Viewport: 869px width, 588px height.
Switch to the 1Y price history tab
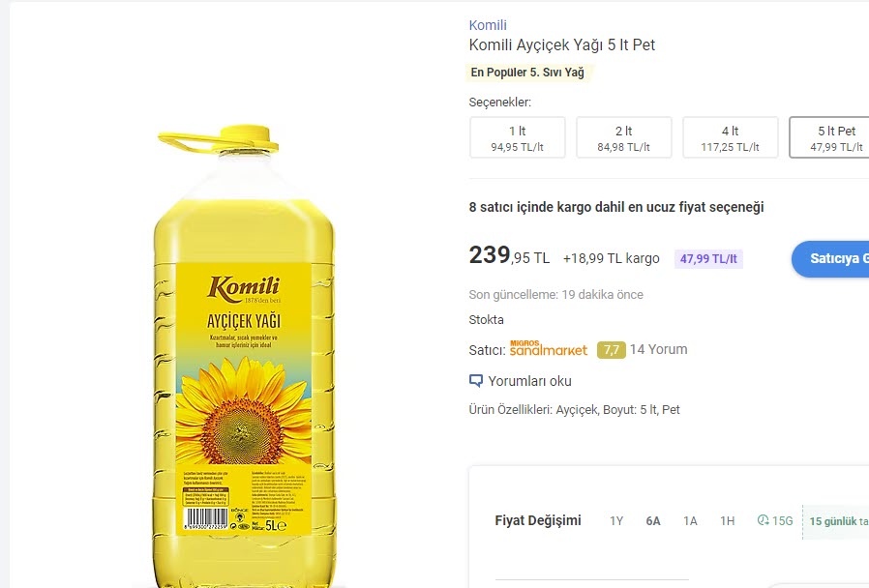pyautogui.click(x=617, y=520)
